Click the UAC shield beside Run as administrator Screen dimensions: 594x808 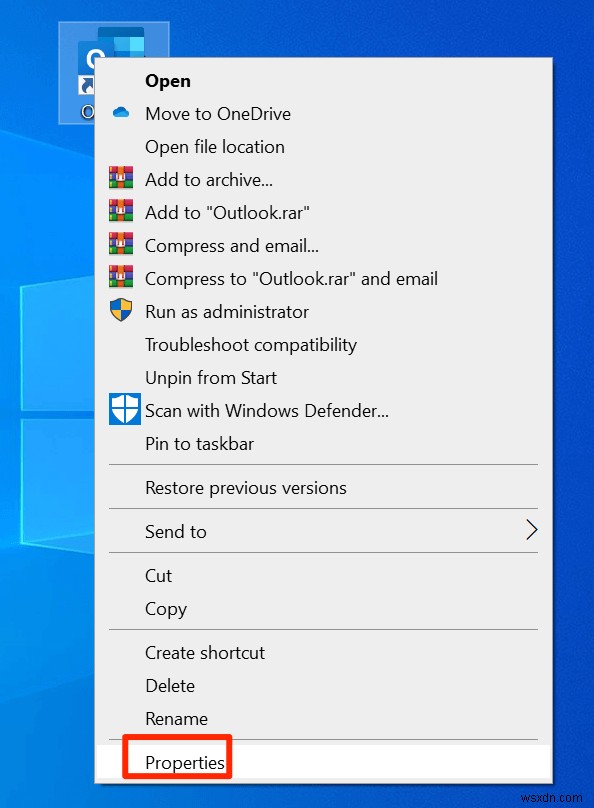[x=121, y=311]
